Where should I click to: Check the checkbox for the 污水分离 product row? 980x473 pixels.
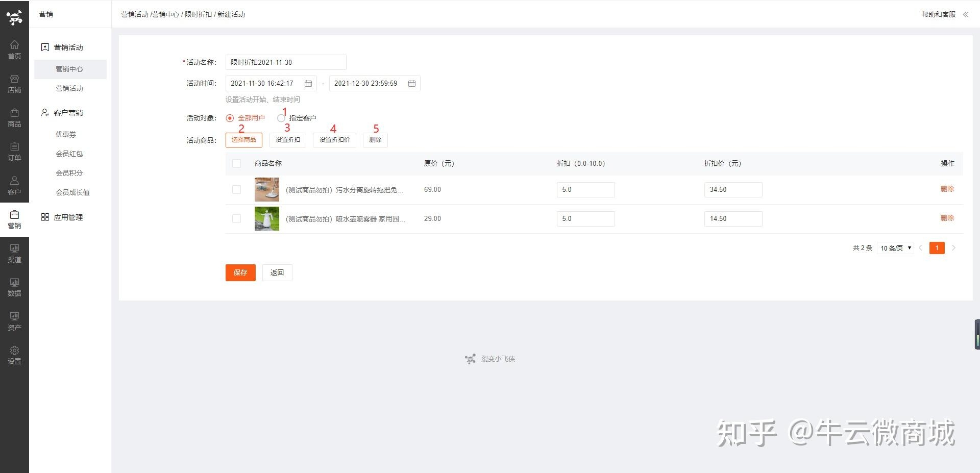click(x=236, y=189)
